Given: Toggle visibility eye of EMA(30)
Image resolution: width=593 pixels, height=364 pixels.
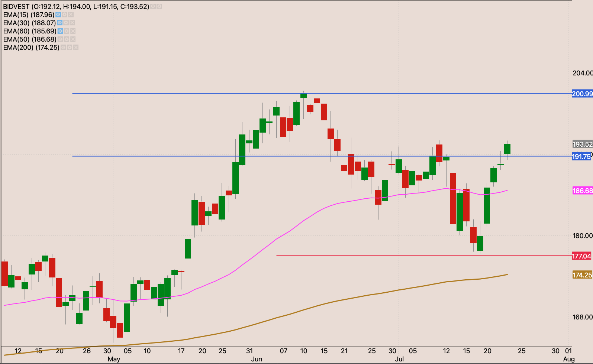Looking at the screenshot, I should point(59,23).
